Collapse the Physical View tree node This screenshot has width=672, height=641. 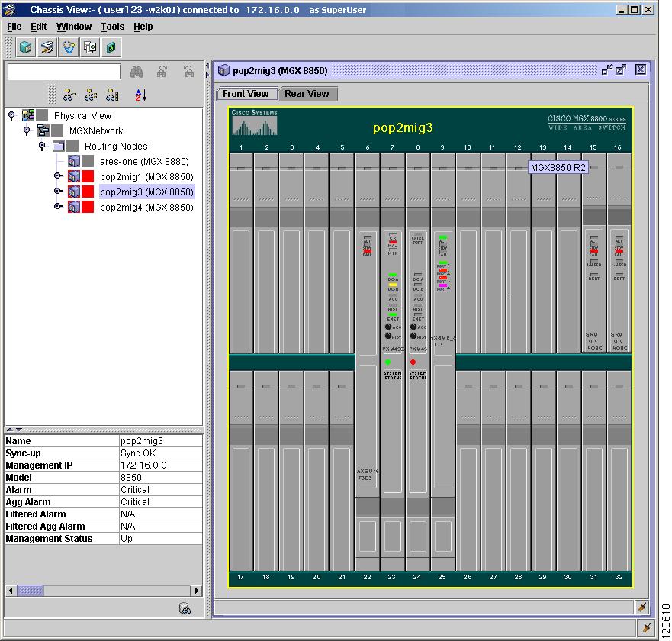pyautogui.click(x=11, y=115)
